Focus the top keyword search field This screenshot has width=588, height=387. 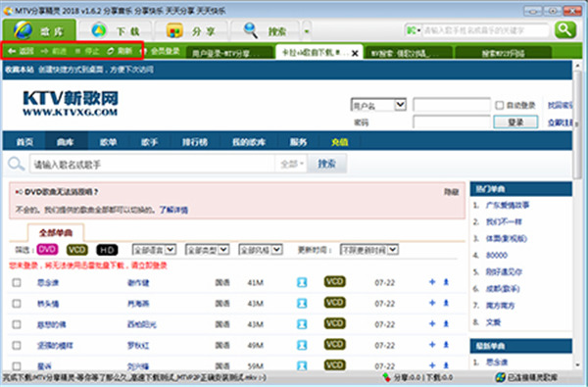(x=485, y=30)
